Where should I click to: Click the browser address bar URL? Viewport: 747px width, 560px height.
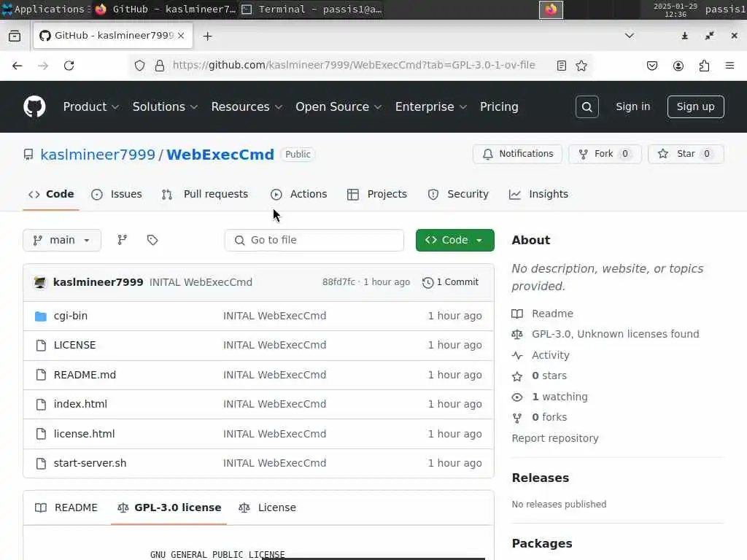354,65
